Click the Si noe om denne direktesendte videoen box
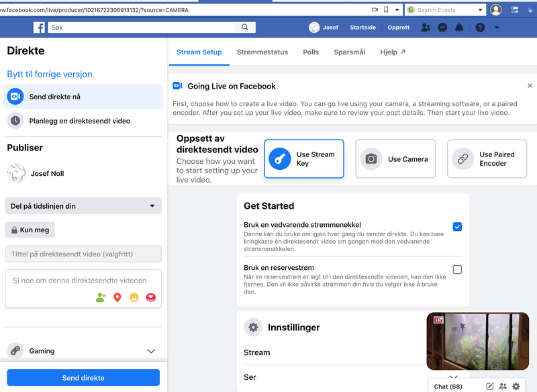The height and width of the screenshot is (392, 537). [x=83, y=289]
